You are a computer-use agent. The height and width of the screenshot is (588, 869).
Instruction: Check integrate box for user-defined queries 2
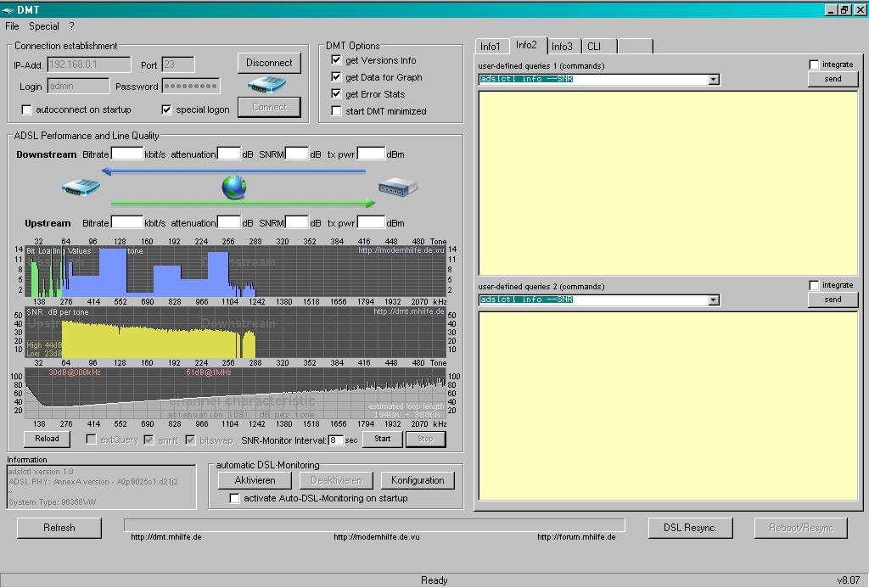click(814, 285)
